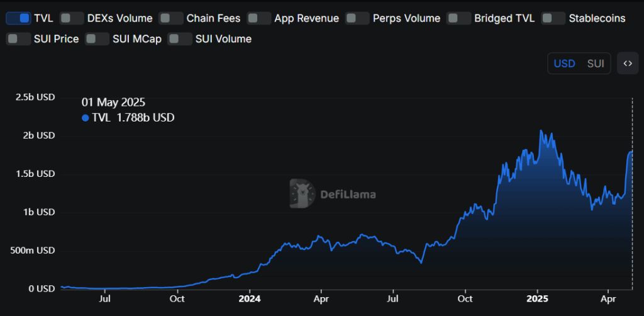644x316 pixels.
Task: Enable the DEXs Volume toggle
Action: [x=72, y=18]
